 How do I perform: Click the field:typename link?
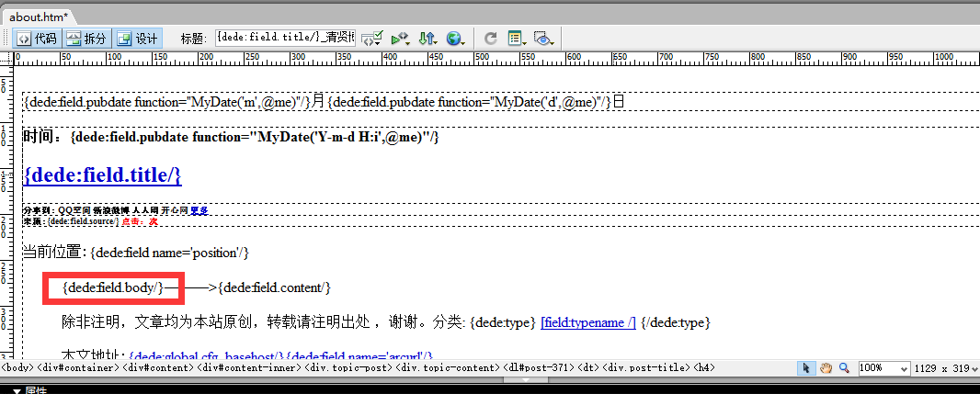[588, 323]
